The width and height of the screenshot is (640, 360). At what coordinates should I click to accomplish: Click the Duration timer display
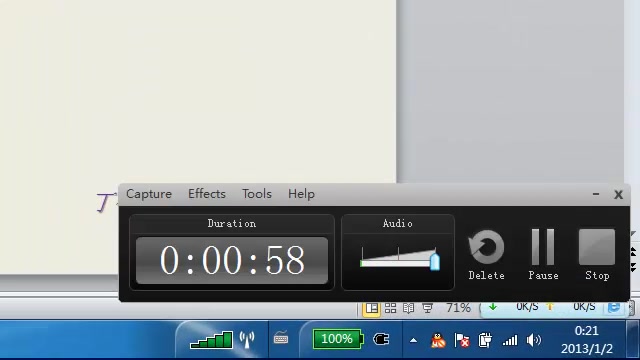point(232,260)
